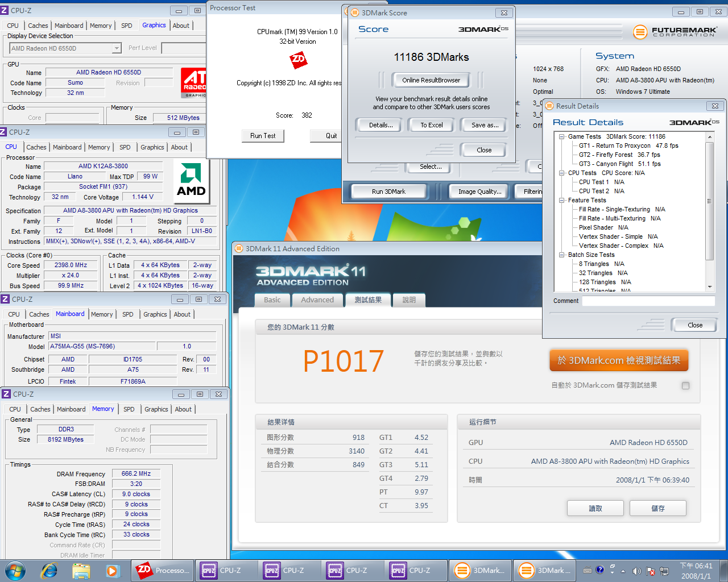Switch to the ZD Processor Test taskbar button
The width and height of the screenshot is (728, 582).
click(x=163, y=570)
